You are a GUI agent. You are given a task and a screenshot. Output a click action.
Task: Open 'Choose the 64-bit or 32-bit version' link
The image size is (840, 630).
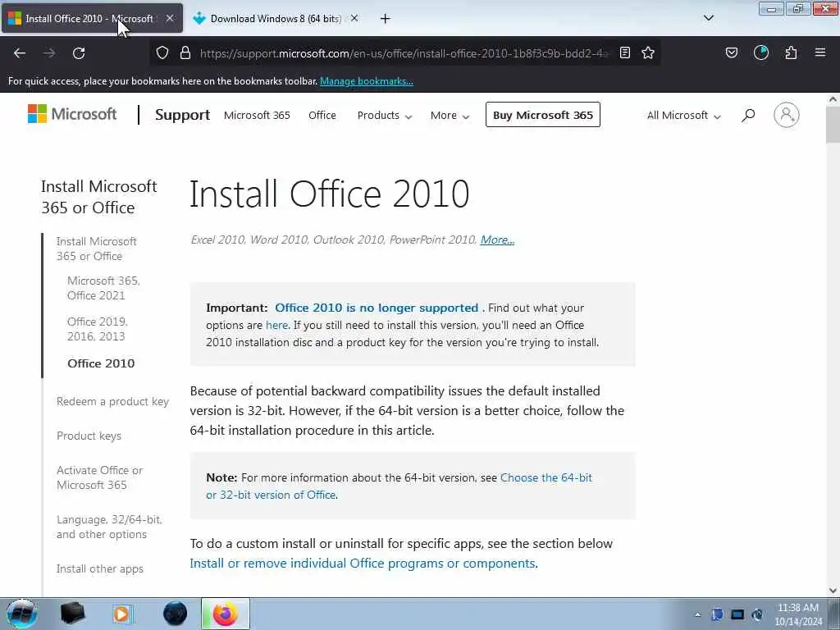point(399,486)
